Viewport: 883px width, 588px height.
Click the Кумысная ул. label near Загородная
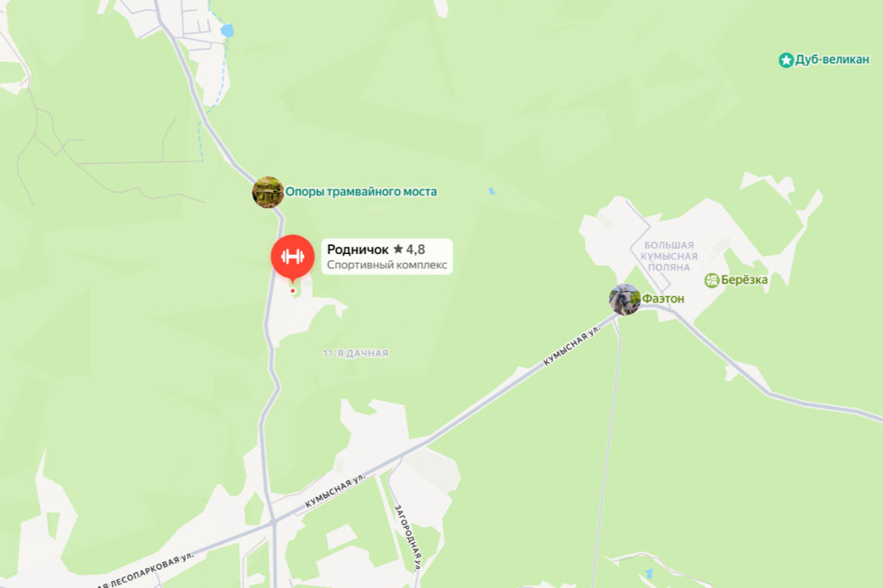tap(335, 491)
